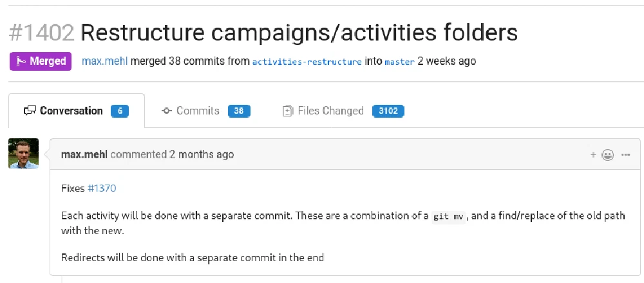Click max.mehl author name in comment header
This screenshot has height=283, width=644.
[84, 154]
